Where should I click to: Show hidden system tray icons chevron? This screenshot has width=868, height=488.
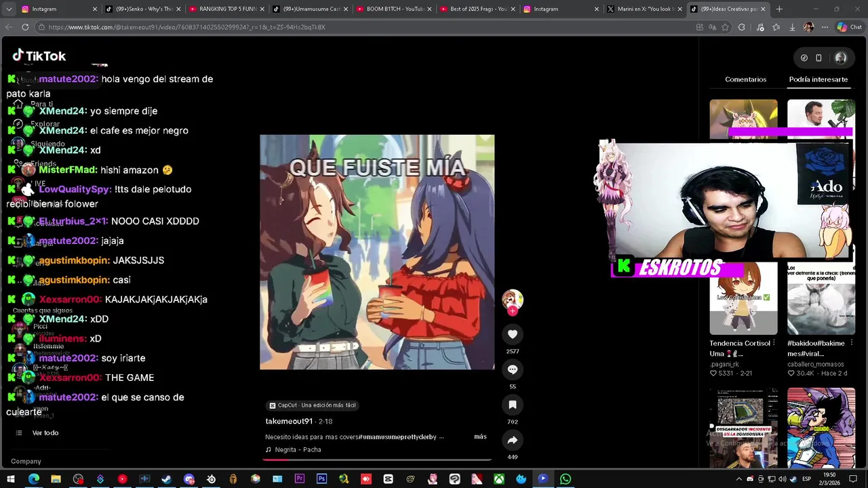(x=738, y=479)
